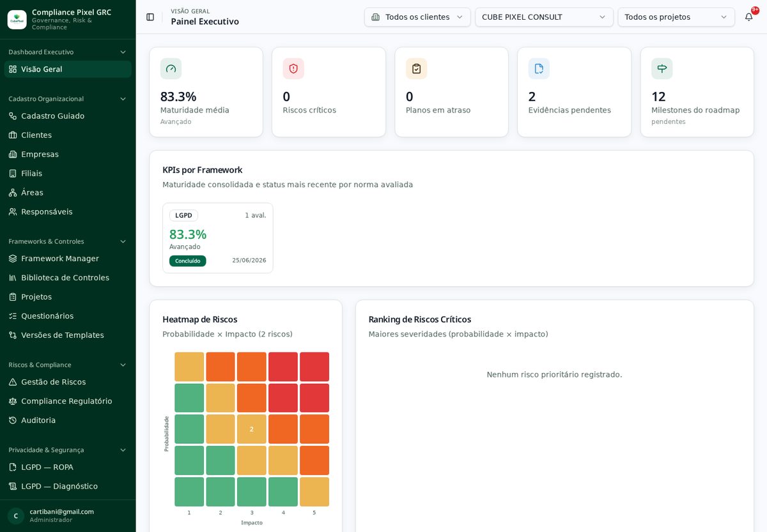Screen dimensions: 767x532
Task: Click the Visão Geral grid icon in sidebar
Action: 13,69
